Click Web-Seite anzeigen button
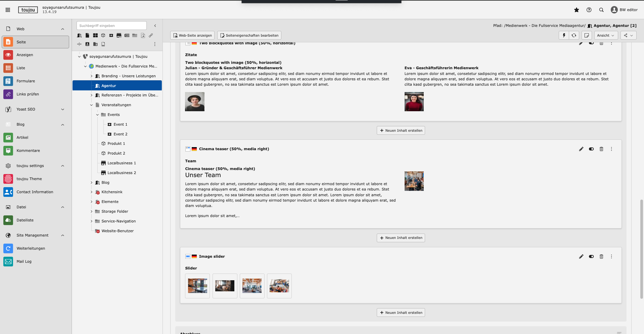Screen dimensions: 644x334 (192, 35)
